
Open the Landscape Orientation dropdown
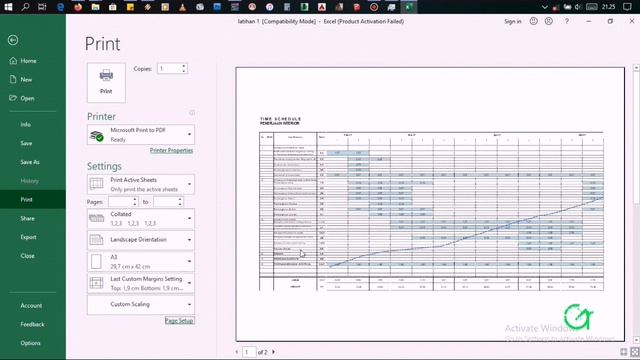click(141, 240)
